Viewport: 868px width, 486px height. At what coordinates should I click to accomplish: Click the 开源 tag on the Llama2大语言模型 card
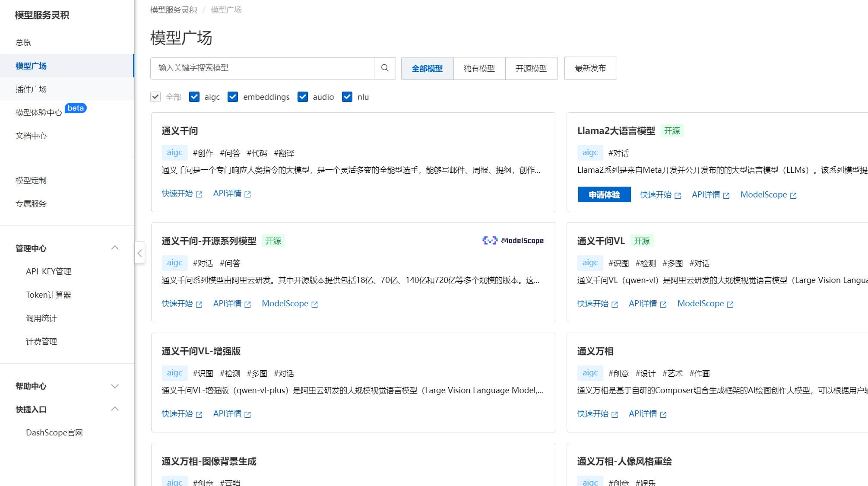point(672,131)
